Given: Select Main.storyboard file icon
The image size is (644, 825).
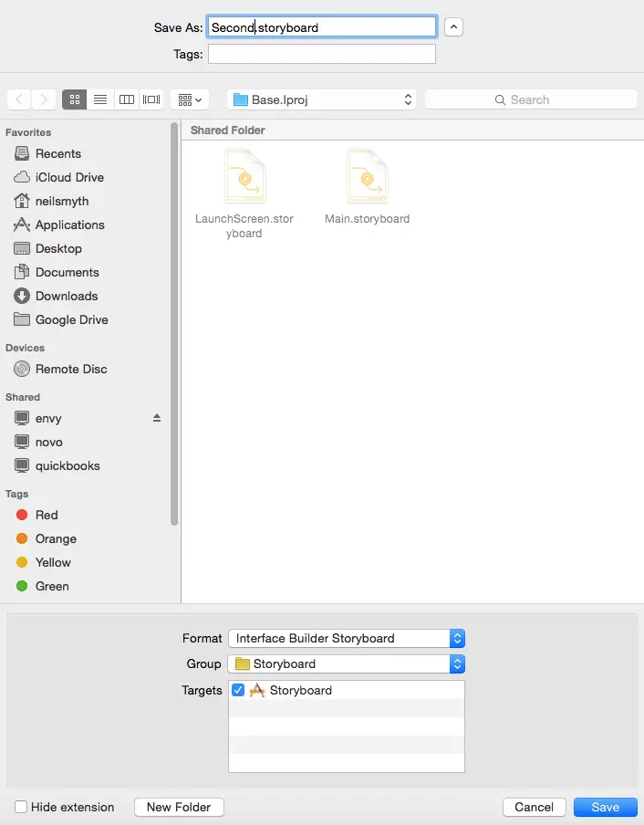Looking at the screenshot, I should point(367,176).
